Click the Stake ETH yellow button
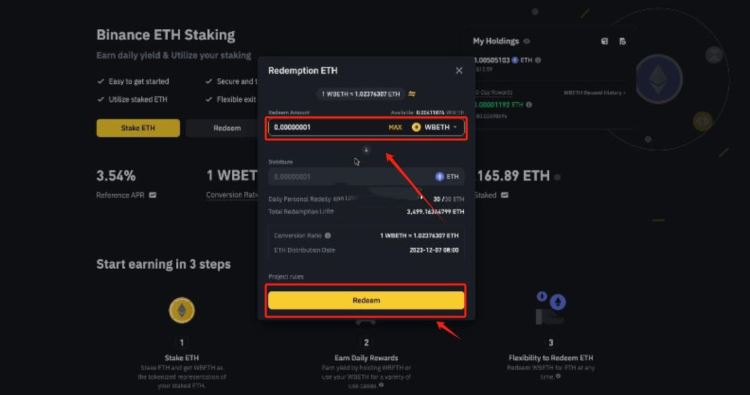750x395 pixels. [x=138, y=128]
